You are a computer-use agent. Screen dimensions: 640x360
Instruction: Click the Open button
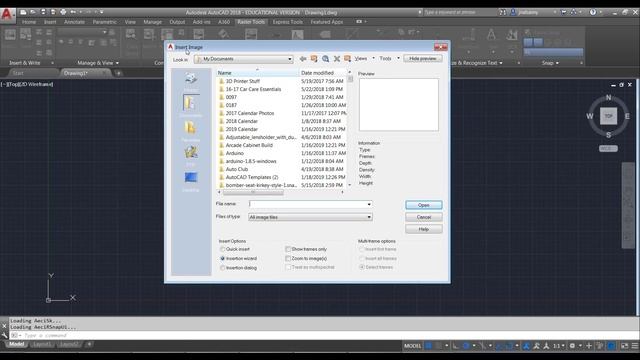[424, 205]
